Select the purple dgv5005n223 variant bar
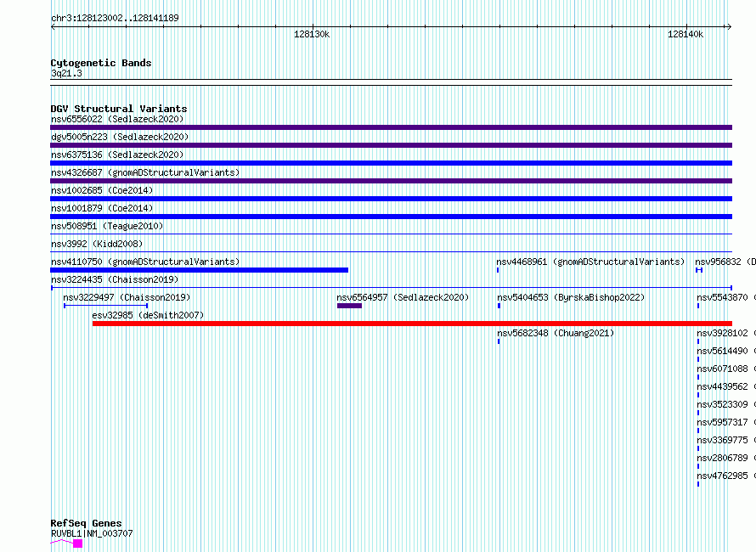This screenshot has width=756, height=552. coord(391,145)
